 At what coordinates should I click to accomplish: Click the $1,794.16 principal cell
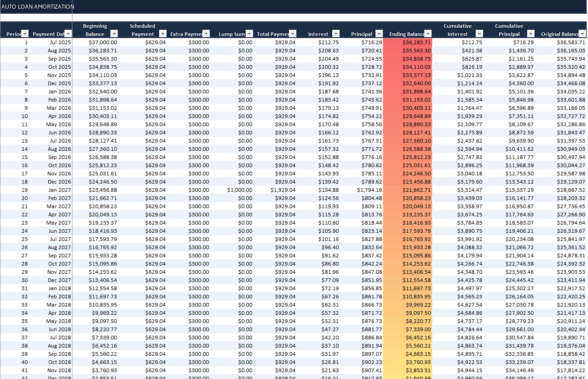pyautogui.click(x=362, y=190)
